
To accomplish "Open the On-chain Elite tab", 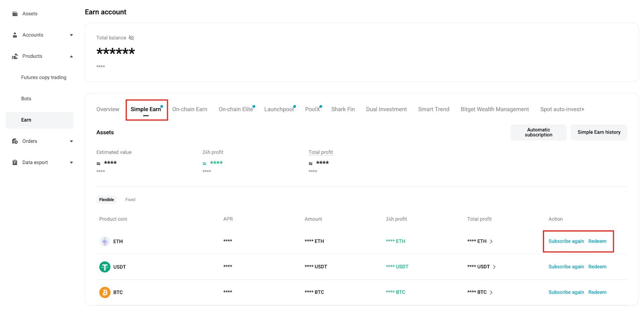I will [236, 109].
